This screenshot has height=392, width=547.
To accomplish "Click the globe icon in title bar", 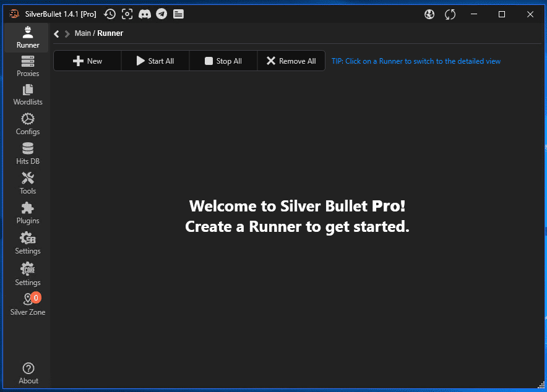I will (x=429, y=14).
